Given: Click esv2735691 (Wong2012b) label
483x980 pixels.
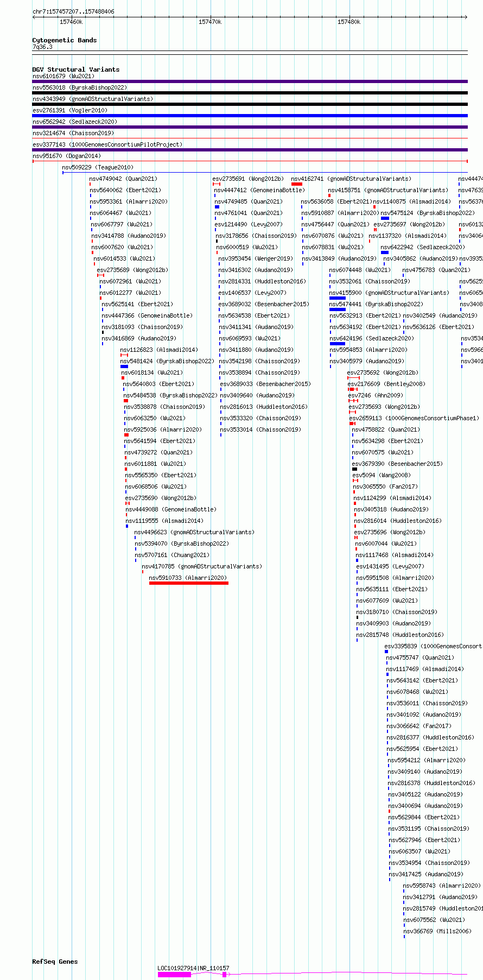Looking at the screenshot, I should coord(248,179).
